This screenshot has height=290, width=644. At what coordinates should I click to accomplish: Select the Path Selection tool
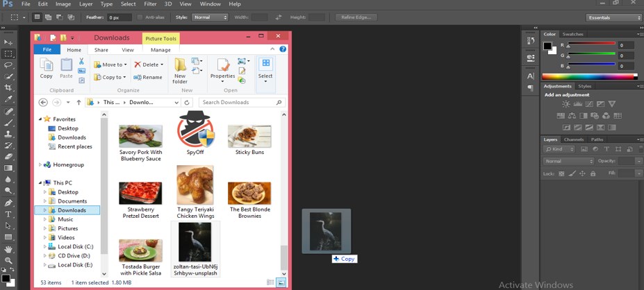tap(8, 225)
